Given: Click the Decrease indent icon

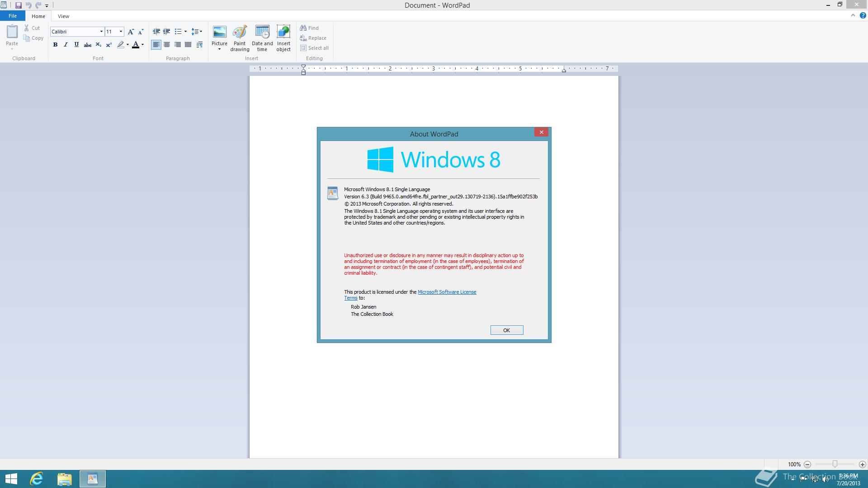Looking at the screenshot, I should click(156, 32).
